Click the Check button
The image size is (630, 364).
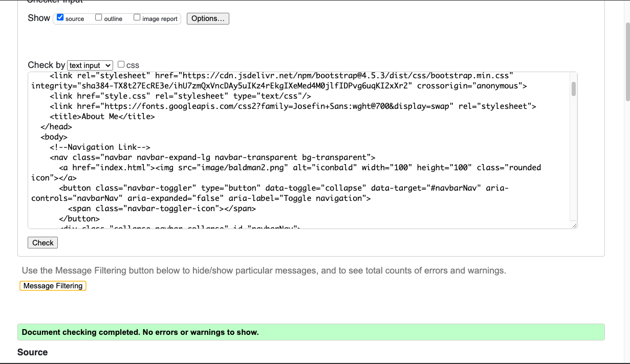click(x=43, y=243)
